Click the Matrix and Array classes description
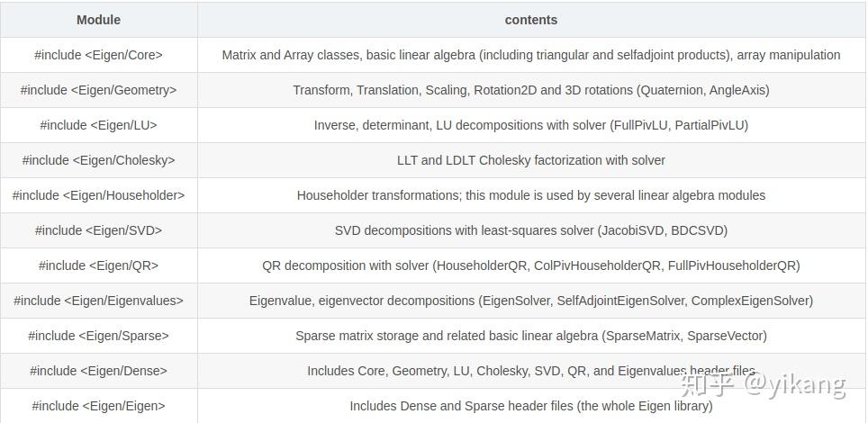 530,55
